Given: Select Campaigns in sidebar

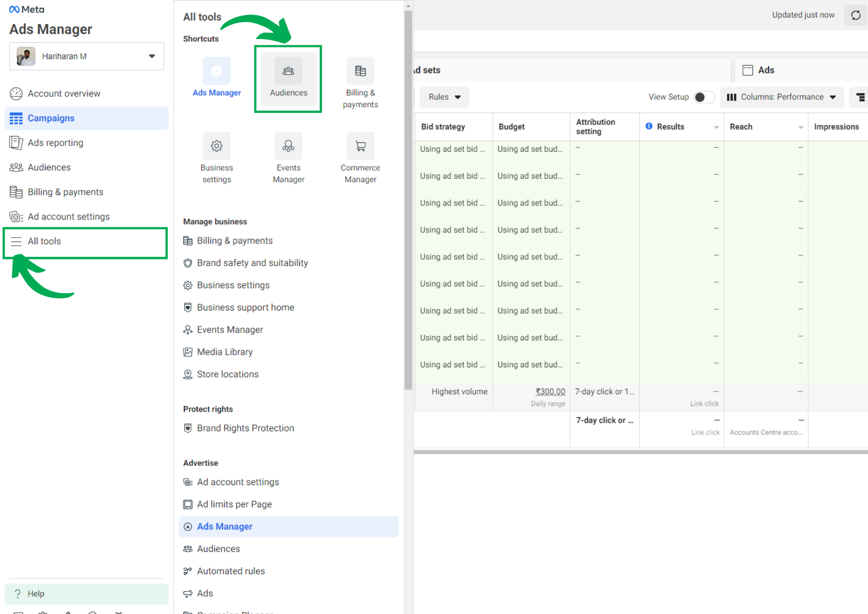Looking at the screenshot, I should pyautogui.click(x=86, y=118).
